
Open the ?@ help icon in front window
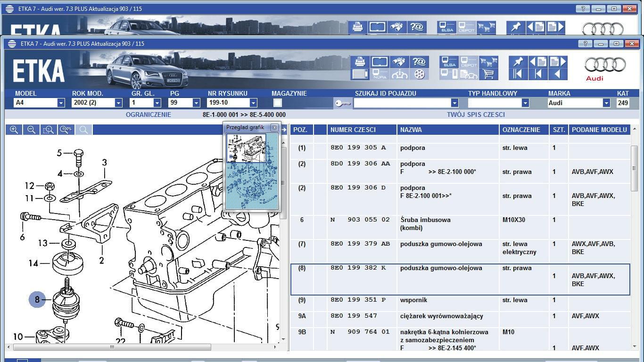[x=418, y=62]
